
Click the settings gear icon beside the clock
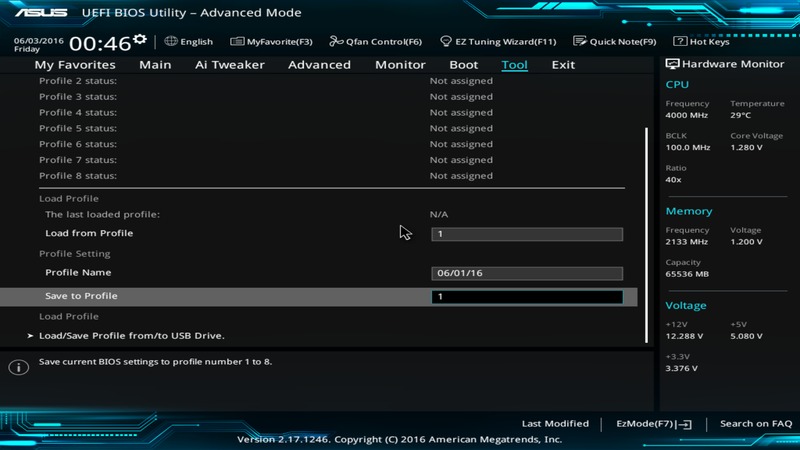tap(140, 39)
